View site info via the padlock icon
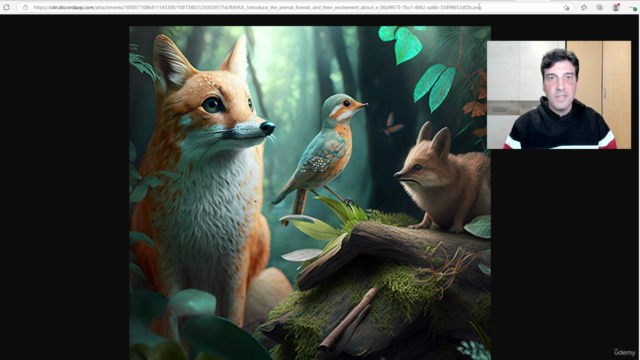 pos(25,7)
